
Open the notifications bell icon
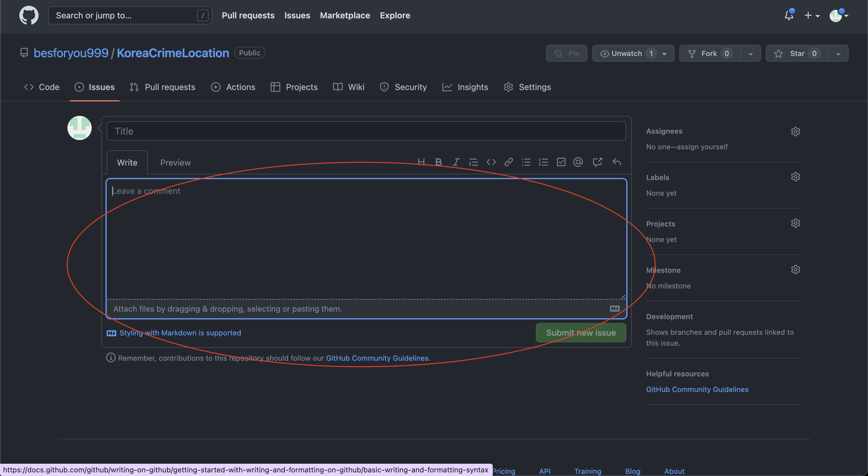789,15
